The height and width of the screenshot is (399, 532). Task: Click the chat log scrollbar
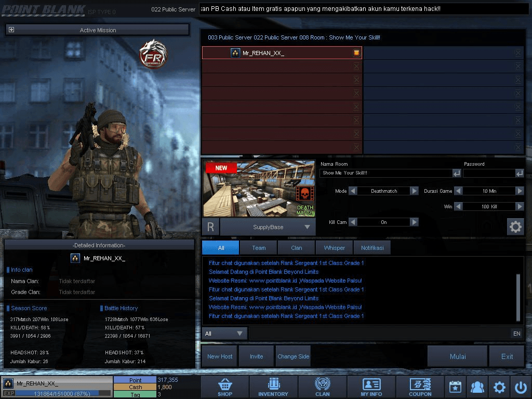click(518, 297)
